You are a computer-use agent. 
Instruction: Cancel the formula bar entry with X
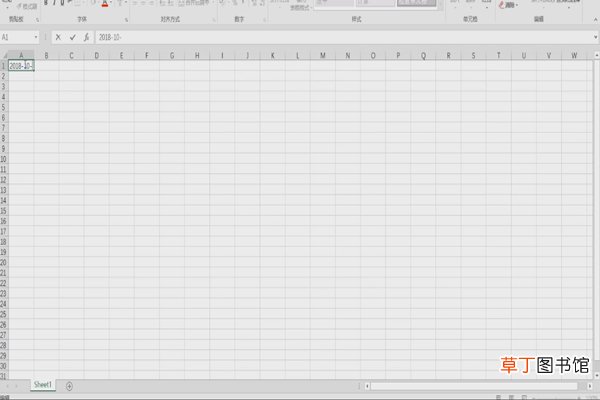58,37
